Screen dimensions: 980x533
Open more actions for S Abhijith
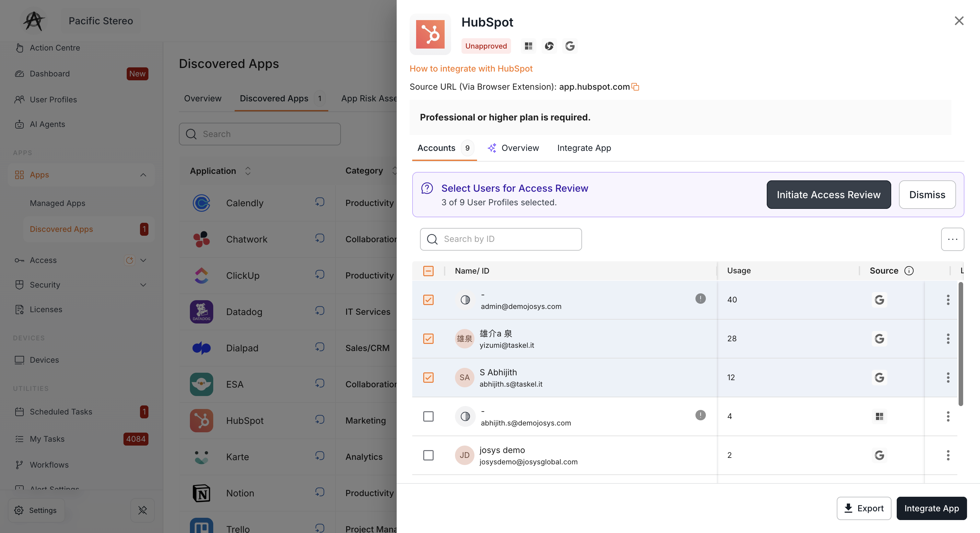point(948,378)
